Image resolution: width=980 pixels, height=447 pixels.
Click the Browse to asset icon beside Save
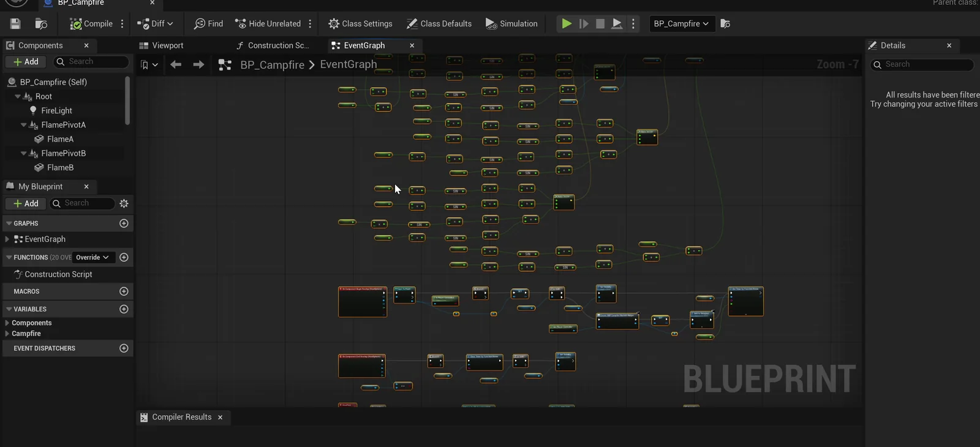[41, 24]
